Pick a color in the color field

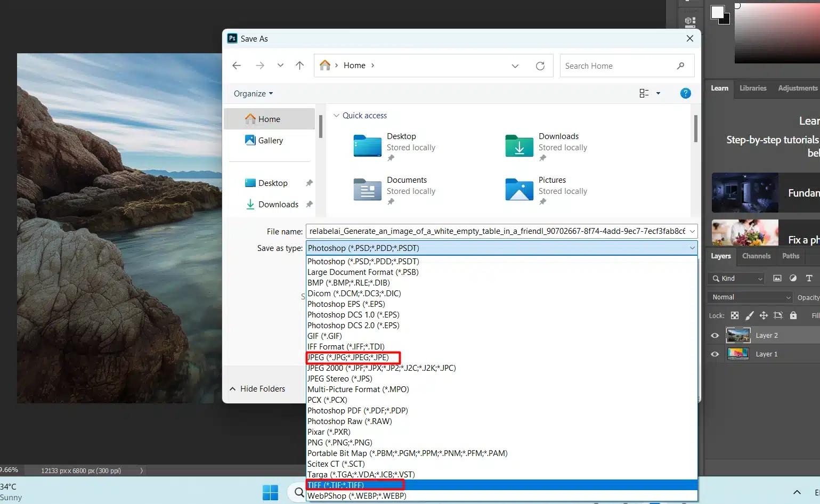click(x=777, y=33)
